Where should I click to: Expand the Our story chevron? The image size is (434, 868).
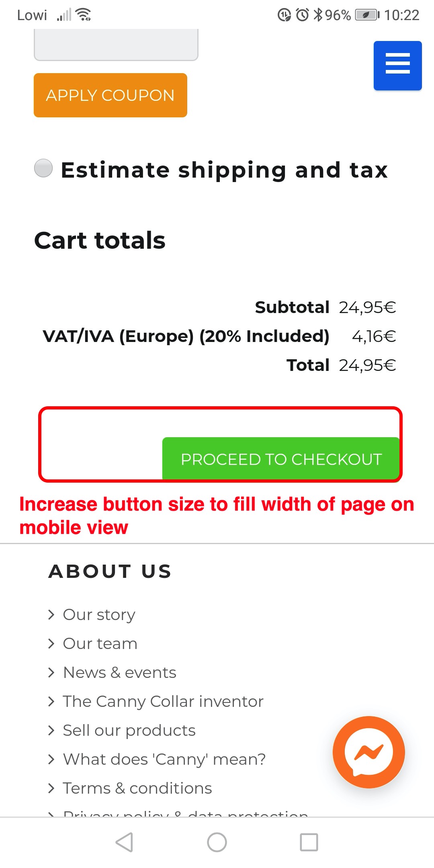[51, 615]
